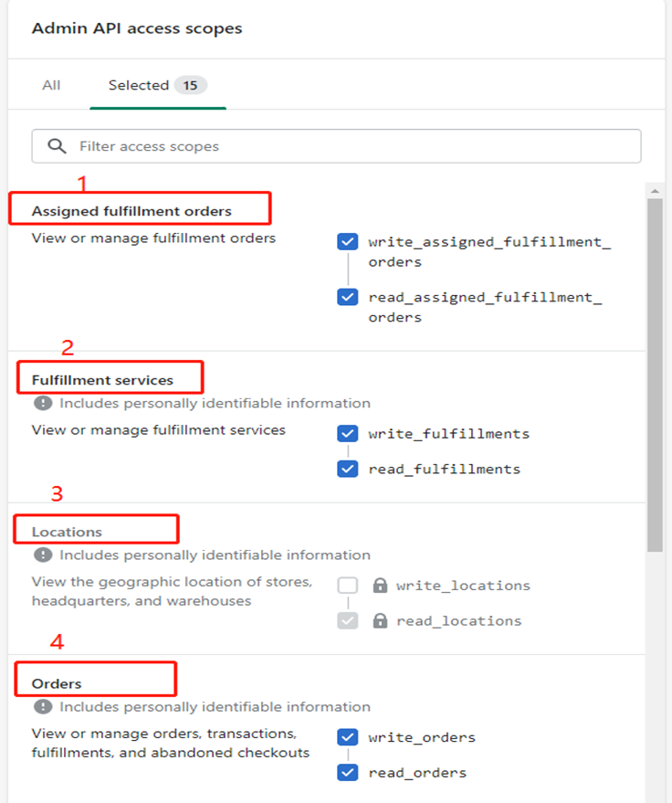Viewport: 672px width, 803px height.
Task: Click the magnifier icon in filter box
Action: tap(57, 146)
